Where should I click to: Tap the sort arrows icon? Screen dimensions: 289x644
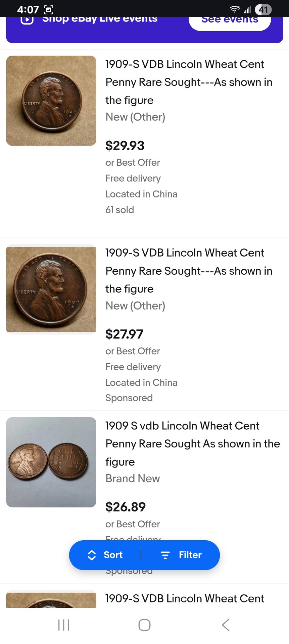point(92,555)
